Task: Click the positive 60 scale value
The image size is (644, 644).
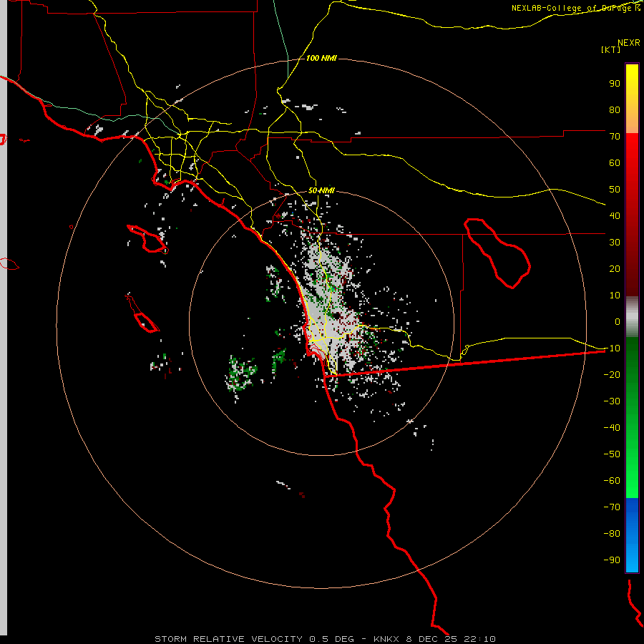Action: [x=615, y=162]
